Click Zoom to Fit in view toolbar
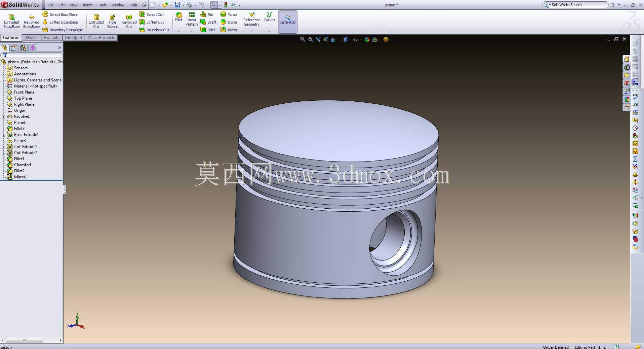This screenshot has height=349, width=644. point(303,39)
